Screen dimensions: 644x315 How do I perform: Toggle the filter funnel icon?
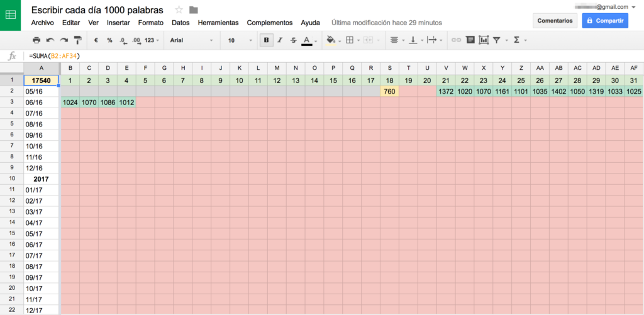click(x=497, y=40)
